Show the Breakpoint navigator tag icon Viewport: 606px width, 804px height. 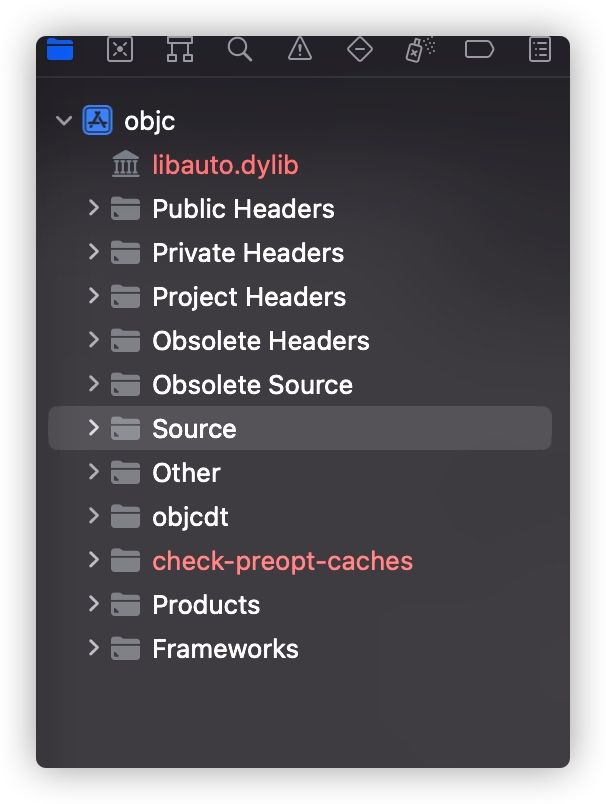pyautogui.click(x=479, y=49)
